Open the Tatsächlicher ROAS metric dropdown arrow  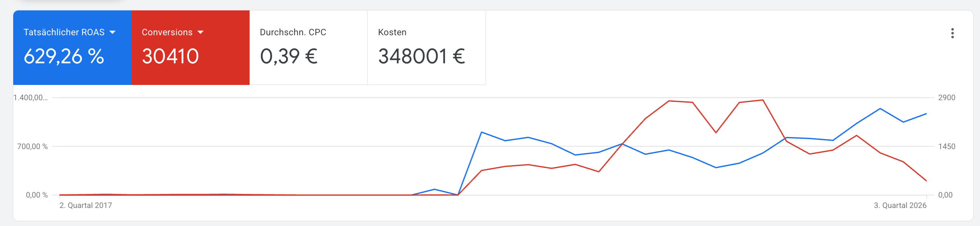(113, 32)
